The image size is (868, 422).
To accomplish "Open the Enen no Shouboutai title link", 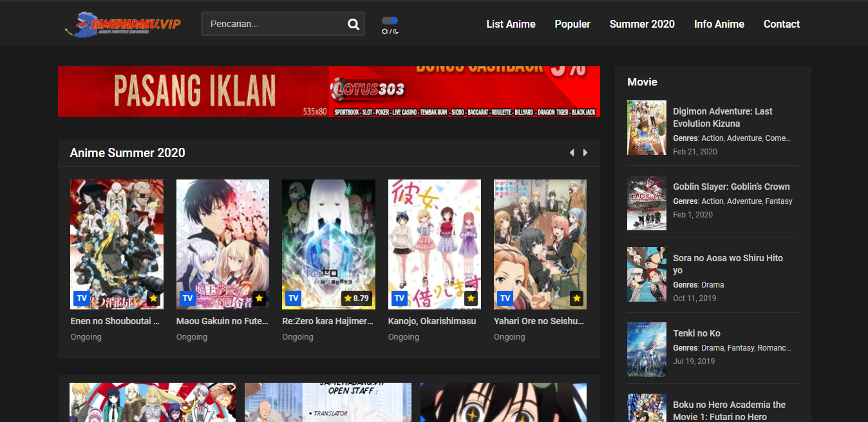I will pos(115,320).
